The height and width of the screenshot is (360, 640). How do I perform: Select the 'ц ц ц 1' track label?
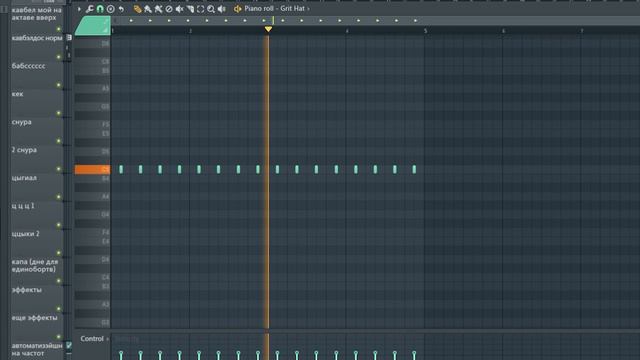click(x=23, y=206)
